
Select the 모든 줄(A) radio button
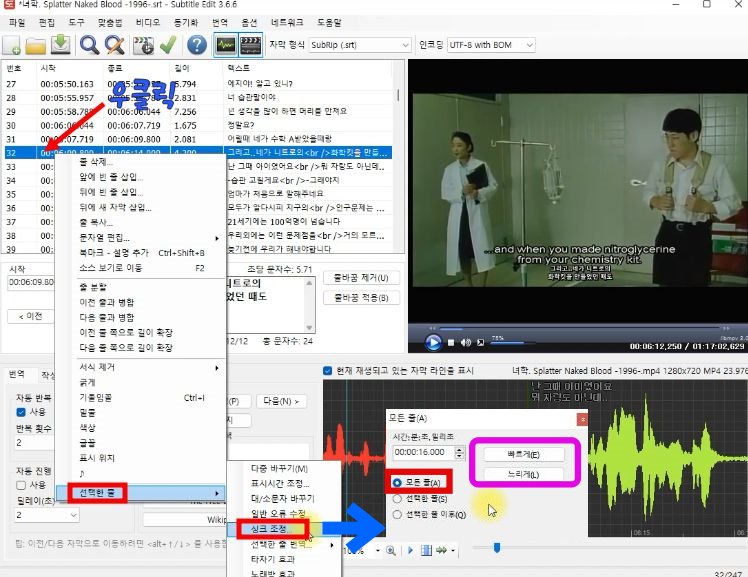tap(397, 483)
